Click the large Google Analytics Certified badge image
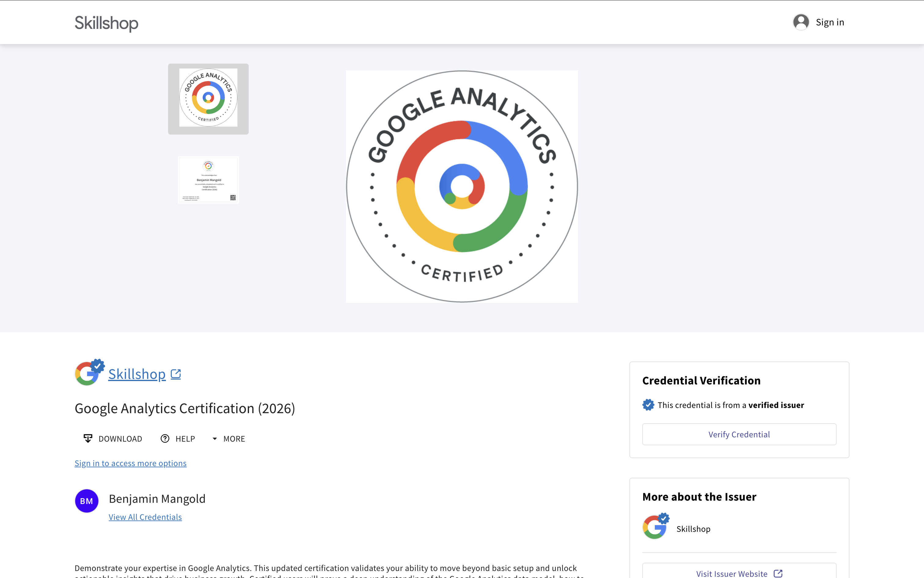 462,186
